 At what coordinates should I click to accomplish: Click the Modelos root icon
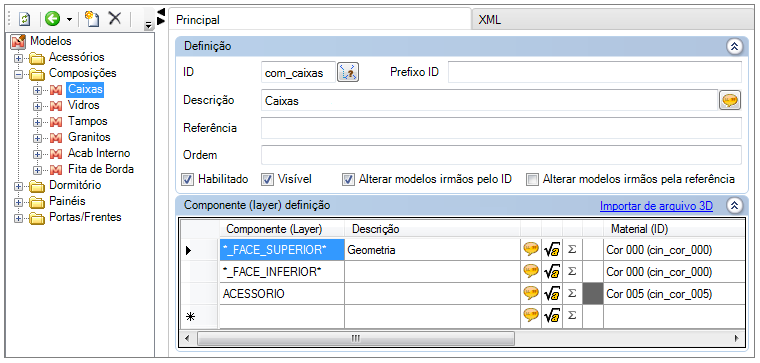[x=18, y=42]
